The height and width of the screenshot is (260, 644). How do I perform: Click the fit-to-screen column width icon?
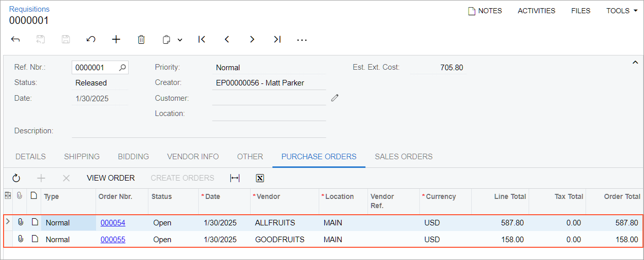[x=235, y=178]
